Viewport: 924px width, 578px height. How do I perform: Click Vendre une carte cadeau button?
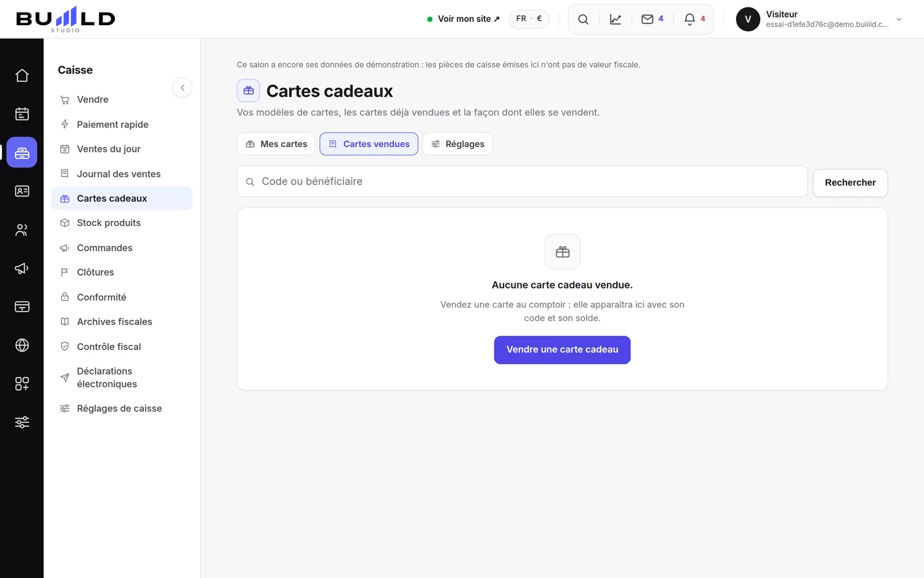pos(562,350)
